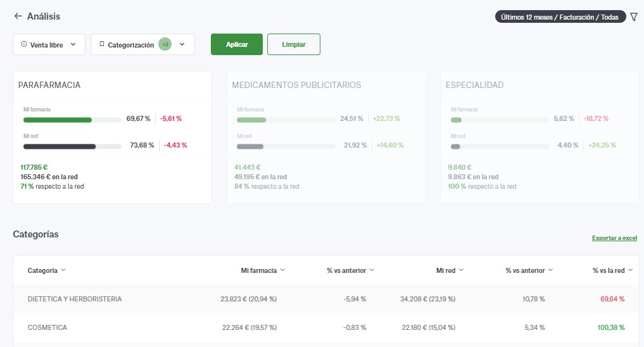Viewport: 644px width, 347px height.
Task: Sort by first % vs anterior column
Action: click(x=350, y=270)
